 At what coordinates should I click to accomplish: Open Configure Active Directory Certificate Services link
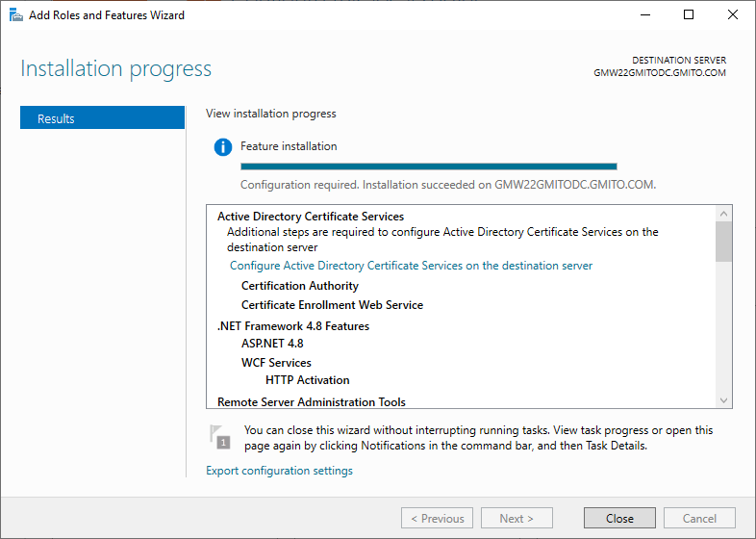pyautogui.click(x=411, y=266)
